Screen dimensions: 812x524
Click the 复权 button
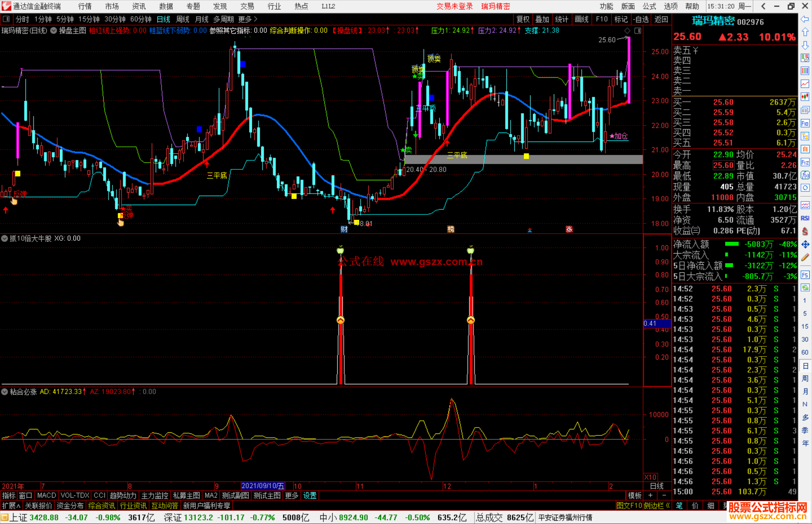[523, 19]
